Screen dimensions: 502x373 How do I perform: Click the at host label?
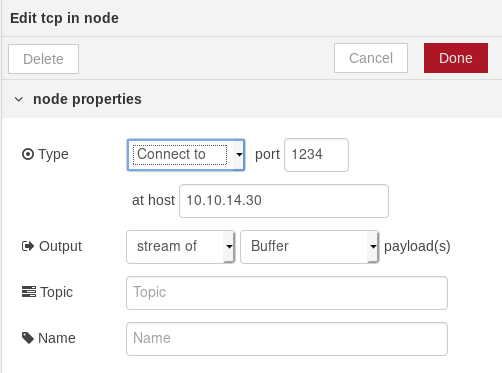pos(153,200)
